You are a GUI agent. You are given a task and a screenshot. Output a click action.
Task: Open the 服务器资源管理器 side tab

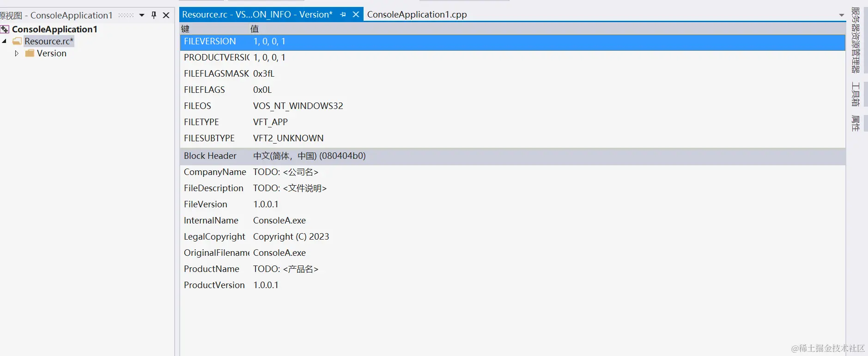[856, 40]
